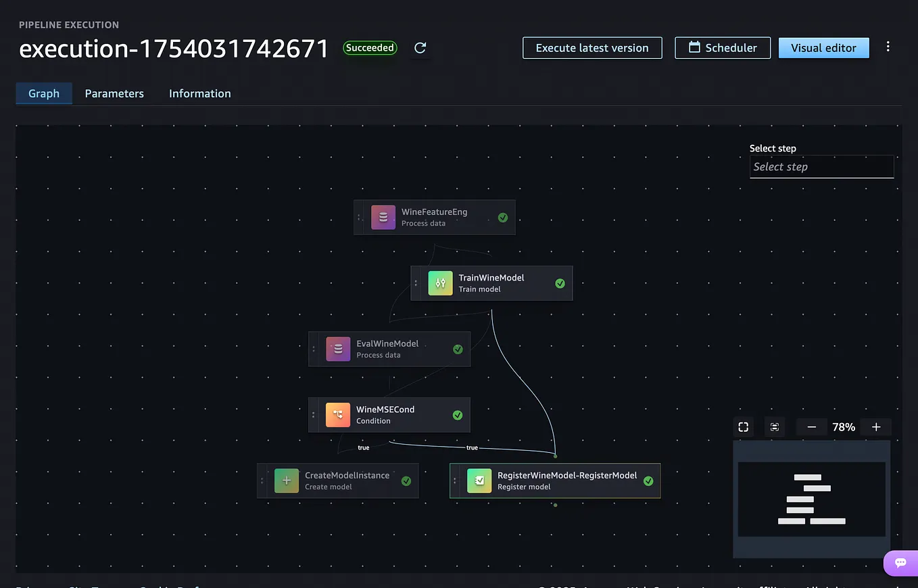Click the RegisterWineModel register model icon
Image resolution: width=918 pixels, height=588 pixels.
point(479,481)
